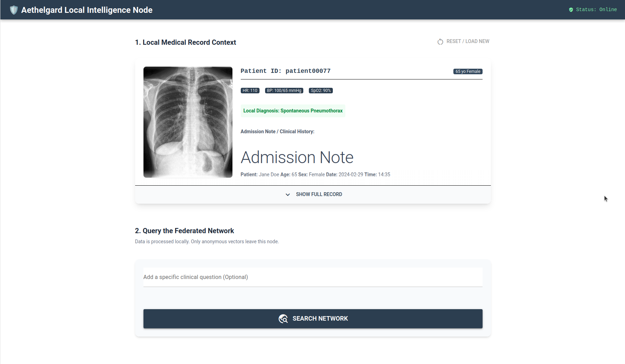Click the 65 yo Female badge

(x=468, y=71)
